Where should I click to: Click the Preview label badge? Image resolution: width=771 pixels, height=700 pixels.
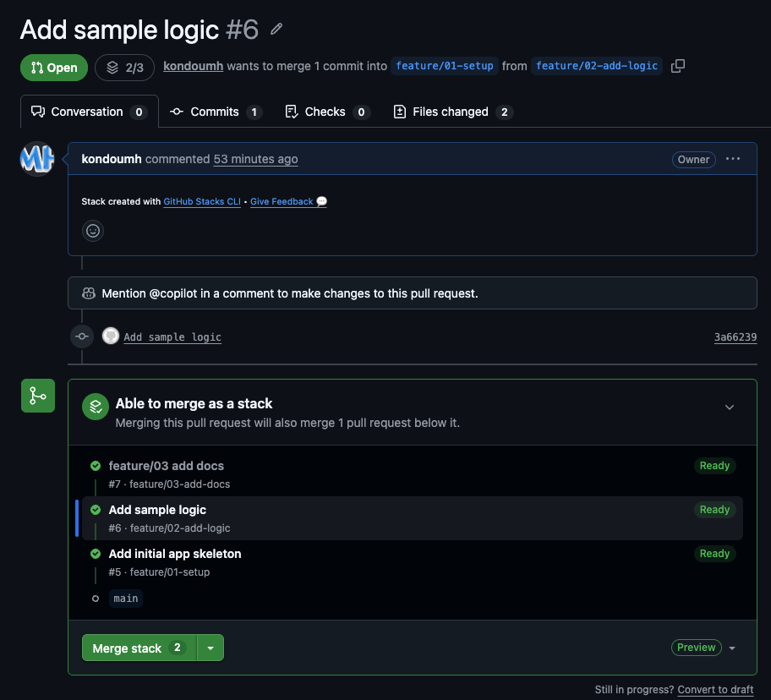tap(697, 648)
